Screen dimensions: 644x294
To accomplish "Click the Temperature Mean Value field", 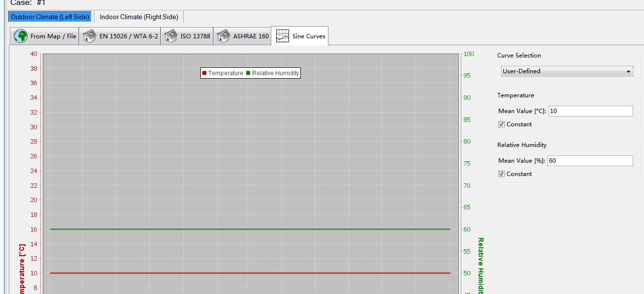I will (590, 111).
